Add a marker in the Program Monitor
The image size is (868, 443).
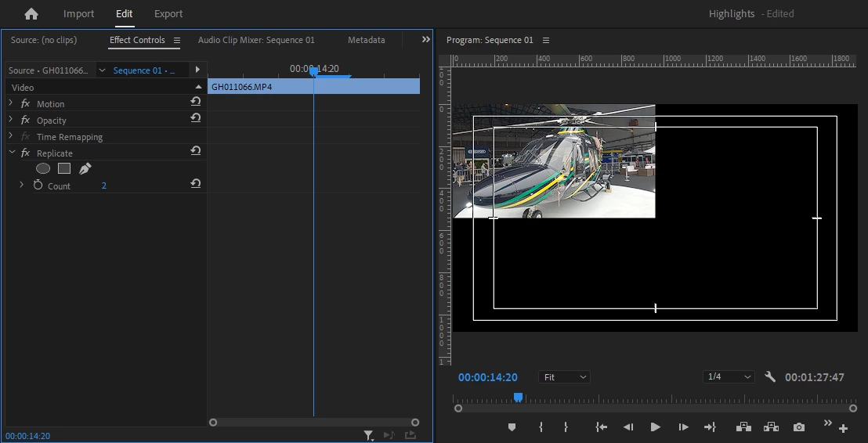(512, 427)
